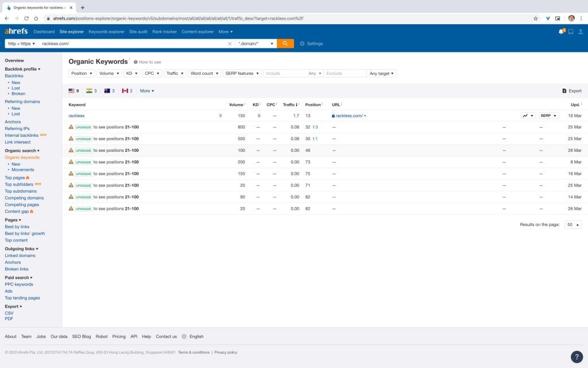
Task: Open the notifications bell icon
Action: pos(560,32)
